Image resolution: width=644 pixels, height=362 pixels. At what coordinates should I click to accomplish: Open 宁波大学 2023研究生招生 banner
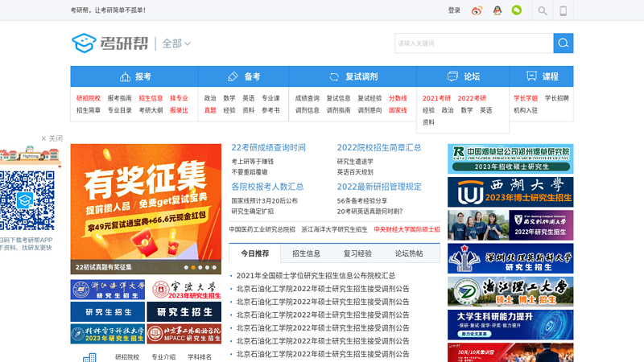tap(184, 290)
